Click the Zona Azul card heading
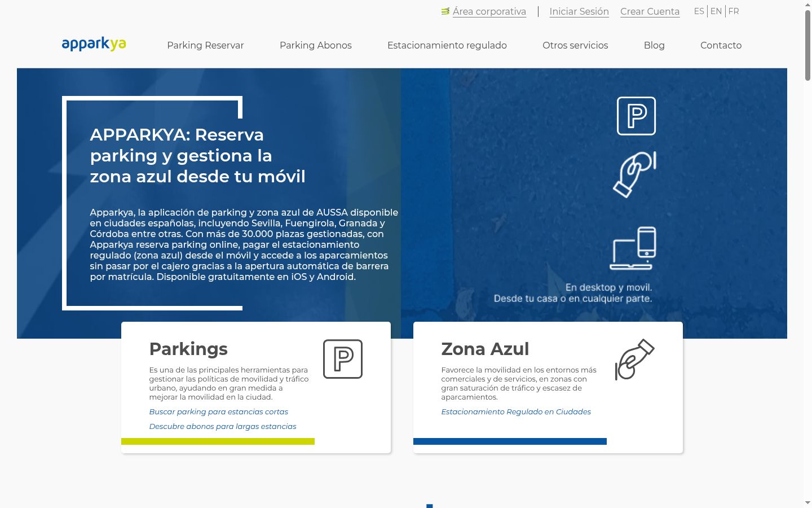 click(x=485, y=349)
